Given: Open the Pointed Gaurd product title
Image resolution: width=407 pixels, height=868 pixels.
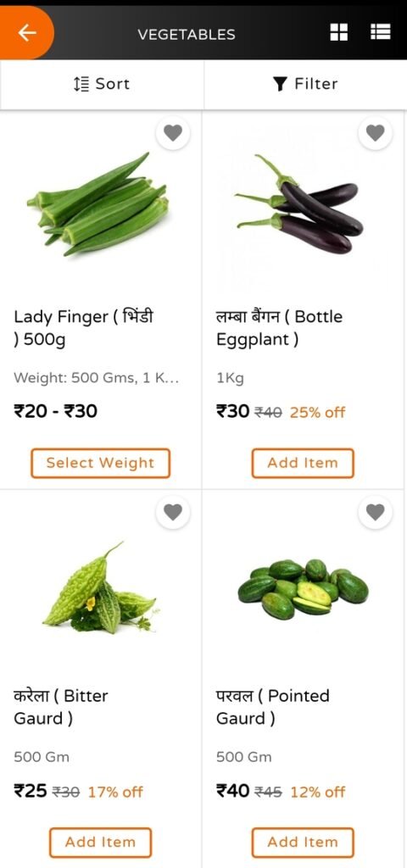Looking at the screenshot, I should [273, 707].
